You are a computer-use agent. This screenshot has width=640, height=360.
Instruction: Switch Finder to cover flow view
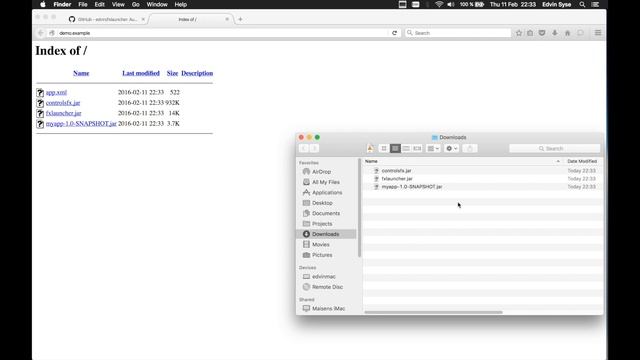(417, 149)
